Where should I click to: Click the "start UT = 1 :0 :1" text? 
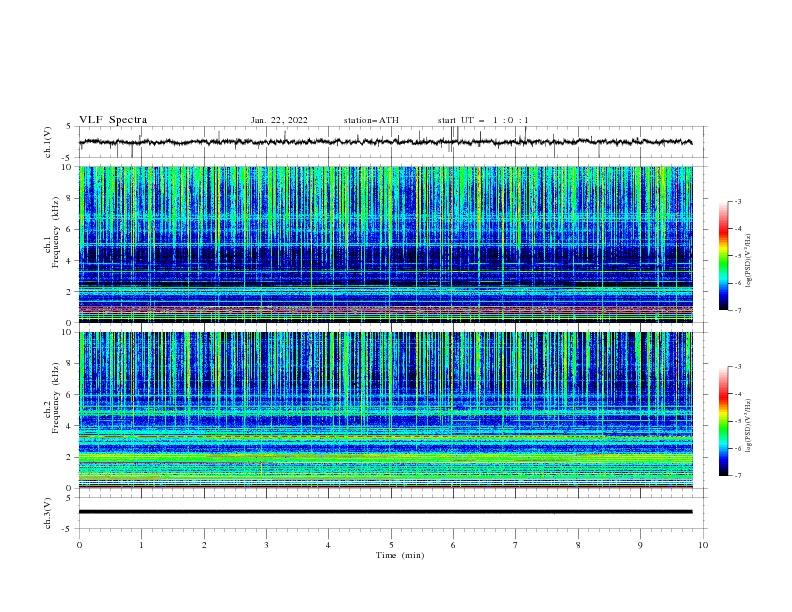(x=483, y=120)
